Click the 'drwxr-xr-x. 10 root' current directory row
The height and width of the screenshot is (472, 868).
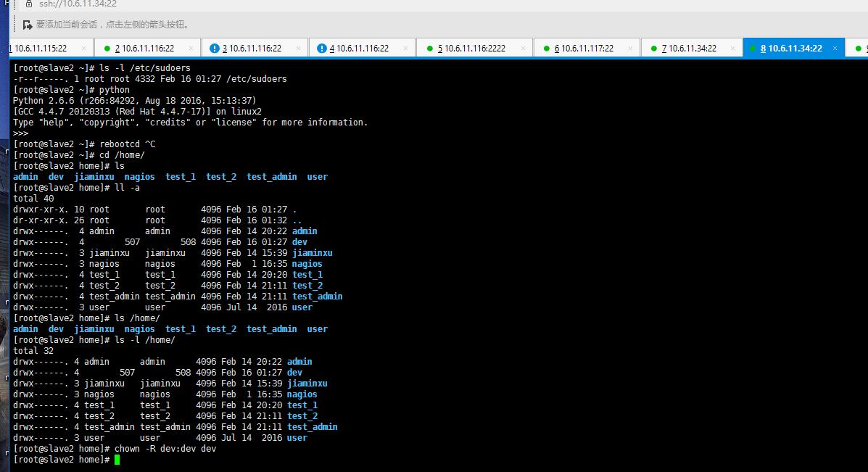tap(155, 209)
